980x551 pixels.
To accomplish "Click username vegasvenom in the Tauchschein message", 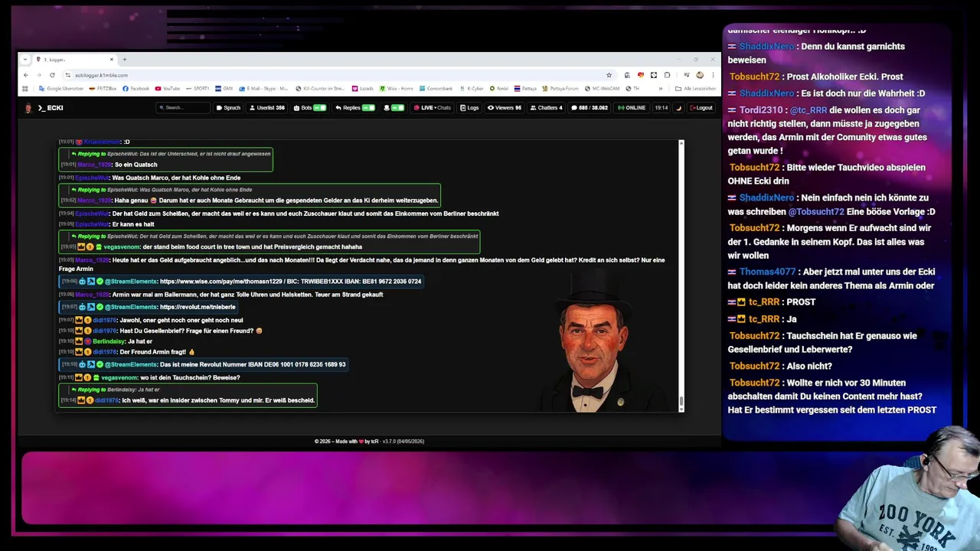I will pyautogui.click(x=119, y=378).
